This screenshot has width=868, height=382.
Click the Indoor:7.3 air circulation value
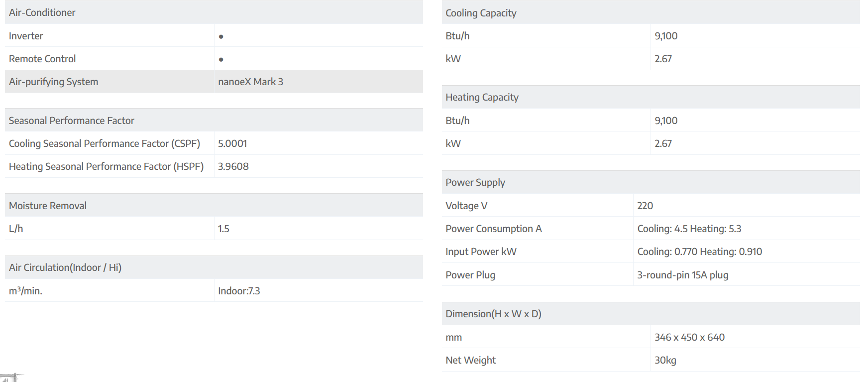(x=239, y=291)
